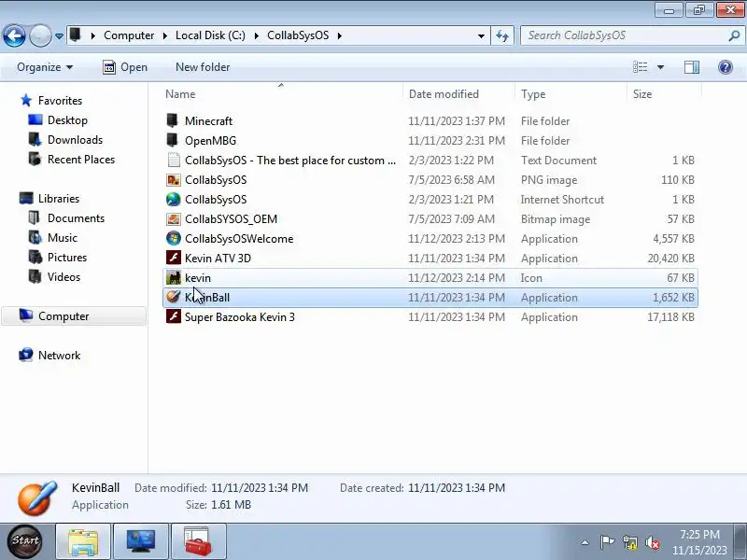
Task: Open the Pictures library
Action: pos(58,258)
